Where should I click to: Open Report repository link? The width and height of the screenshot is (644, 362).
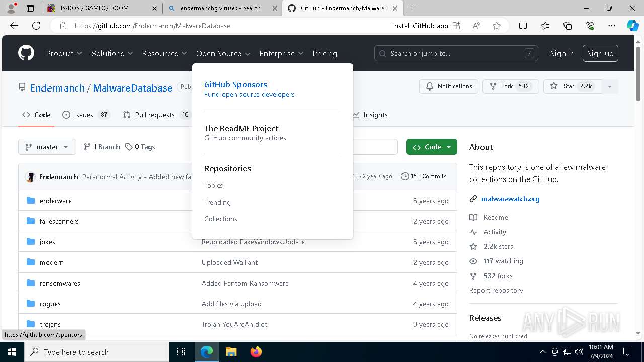[x=496, y=290]
